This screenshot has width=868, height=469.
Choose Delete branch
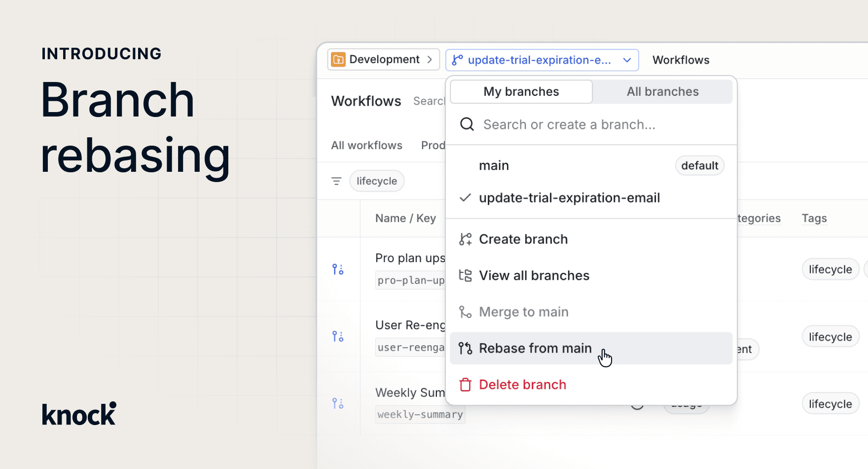pos(591,385)
